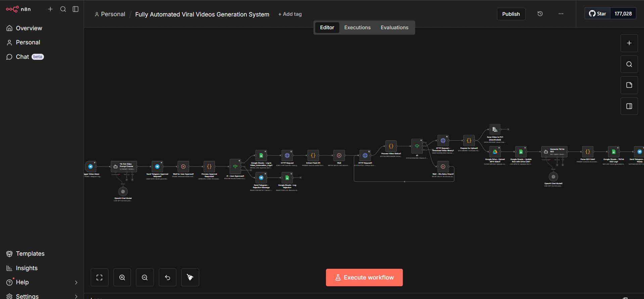Select the OpenAI Chat Model1 node
The image size is (644, 299).
(x=553, y=177)
